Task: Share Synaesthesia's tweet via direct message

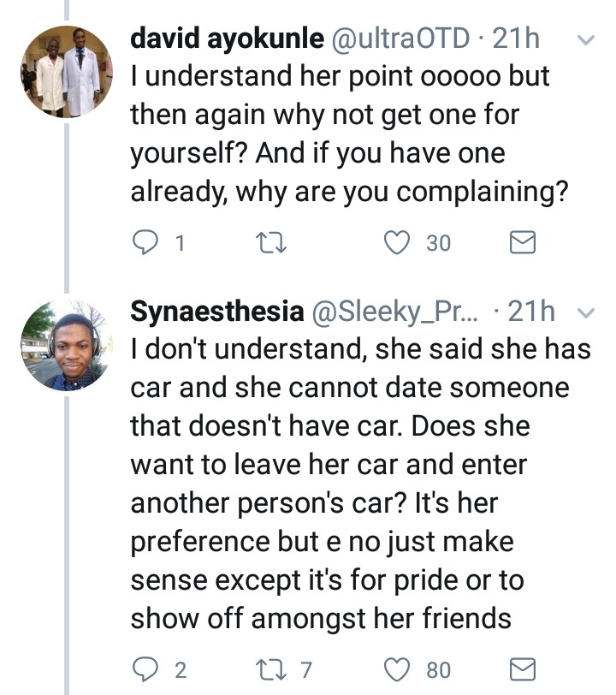Action: pos(522,668)
